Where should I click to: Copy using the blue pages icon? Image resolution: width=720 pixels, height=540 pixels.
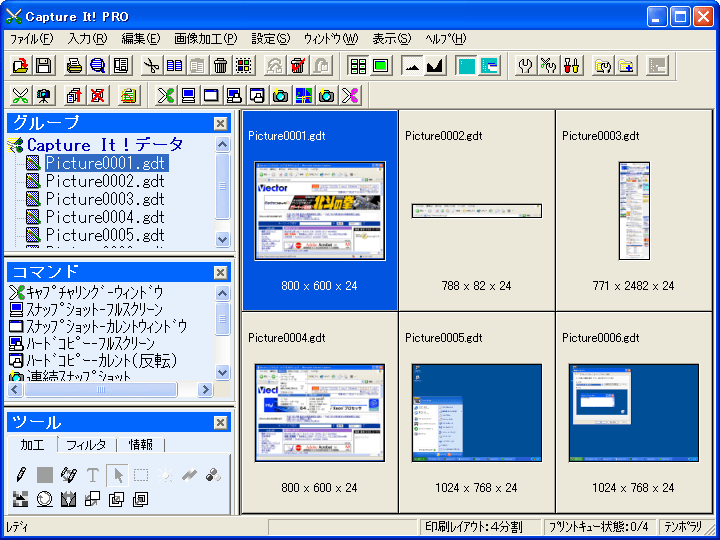[x=174, y=66]
